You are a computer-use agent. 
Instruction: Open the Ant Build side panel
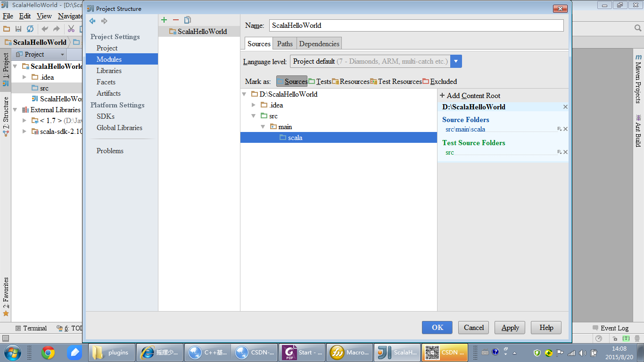(638, 130)
